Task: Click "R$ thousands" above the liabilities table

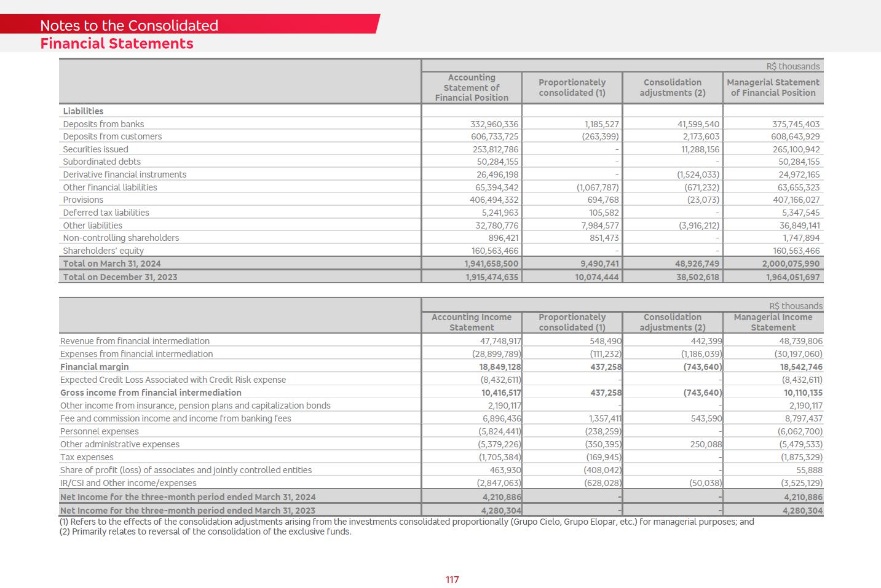Action: click(x=792, y=66)
